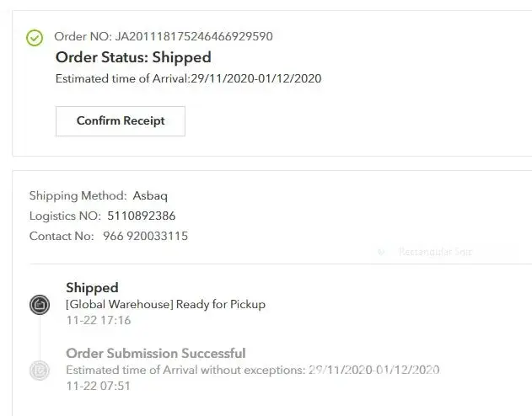532x416 pixels.
Task: Click the Asbaq shipping method value
Action: tap(150, 195)
